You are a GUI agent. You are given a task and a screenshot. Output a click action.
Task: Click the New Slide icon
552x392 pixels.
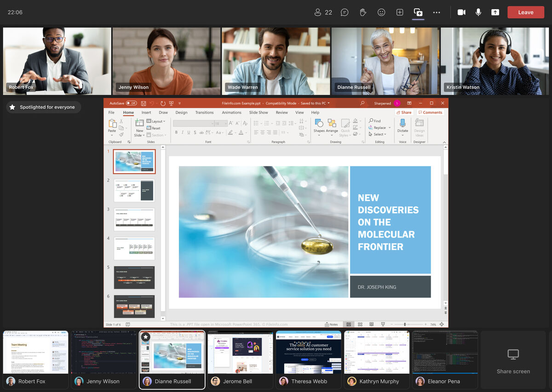point(139,123)
